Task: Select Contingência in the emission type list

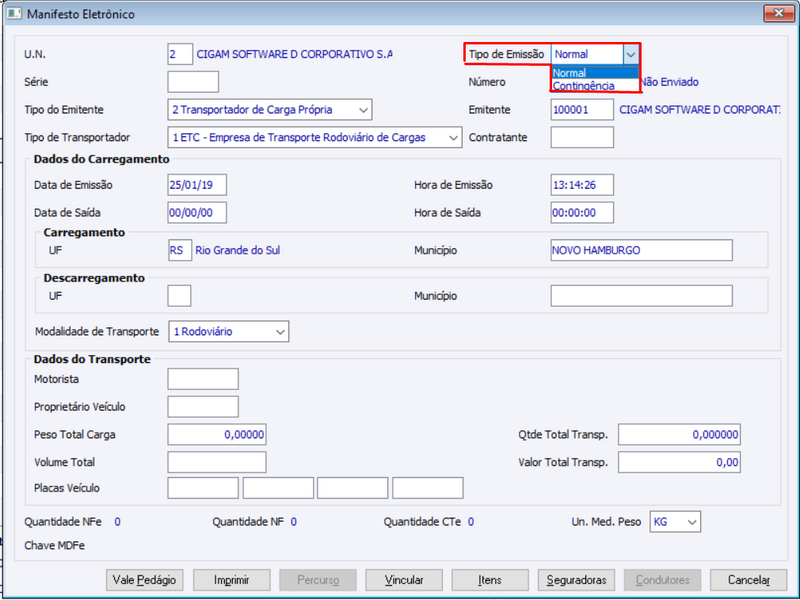Action: pos(595,86)
